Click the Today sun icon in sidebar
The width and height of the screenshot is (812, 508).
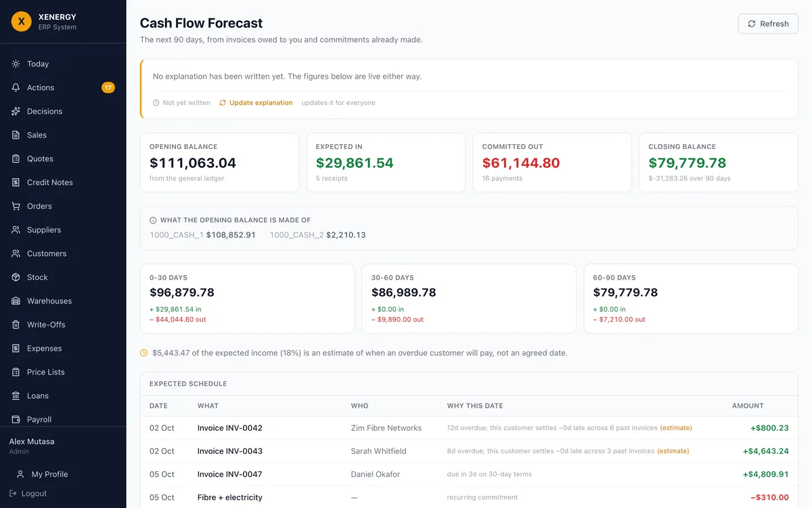pyautogui.click(x=16, y=64)
